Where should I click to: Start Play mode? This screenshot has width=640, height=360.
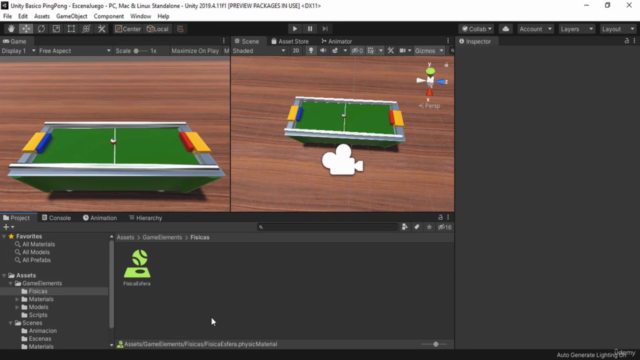[x=295, y=29]
